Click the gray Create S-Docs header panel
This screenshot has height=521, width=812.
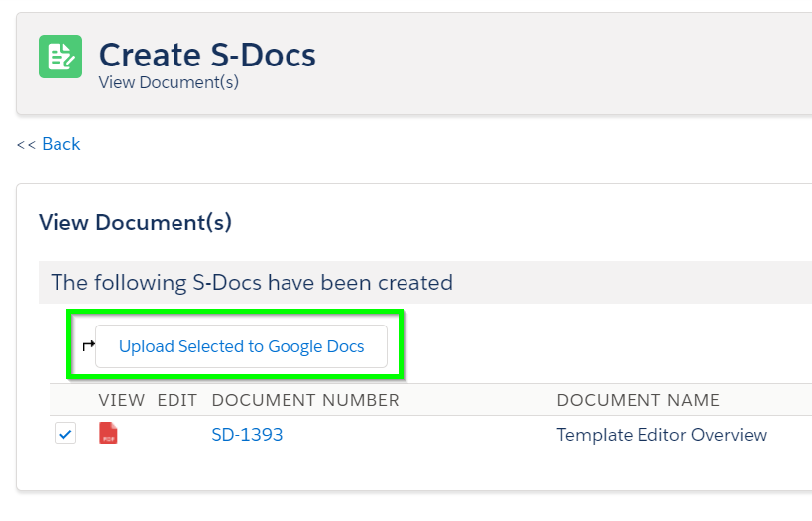pos(414,64)
